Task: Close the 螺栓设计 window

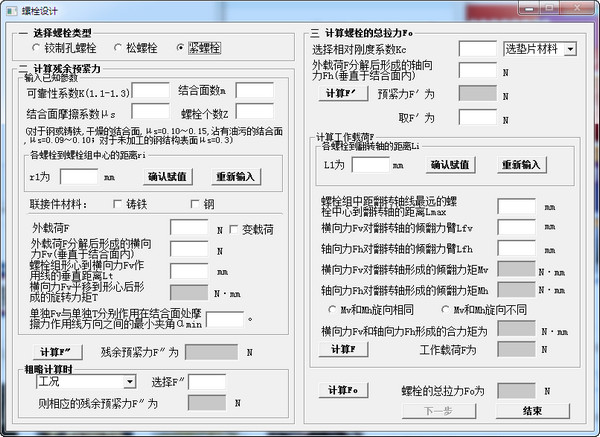Action: [x=577, y=8]
